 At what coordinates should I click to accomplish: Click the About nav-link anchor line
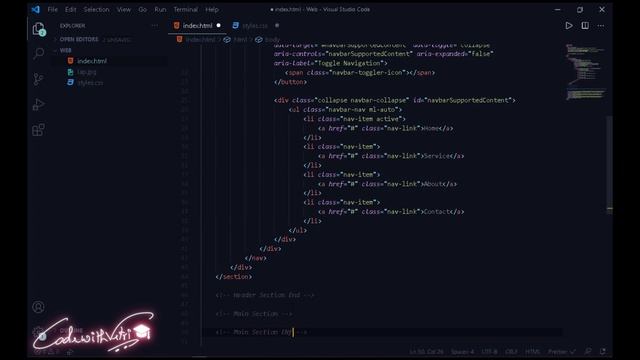pos(387,184)
